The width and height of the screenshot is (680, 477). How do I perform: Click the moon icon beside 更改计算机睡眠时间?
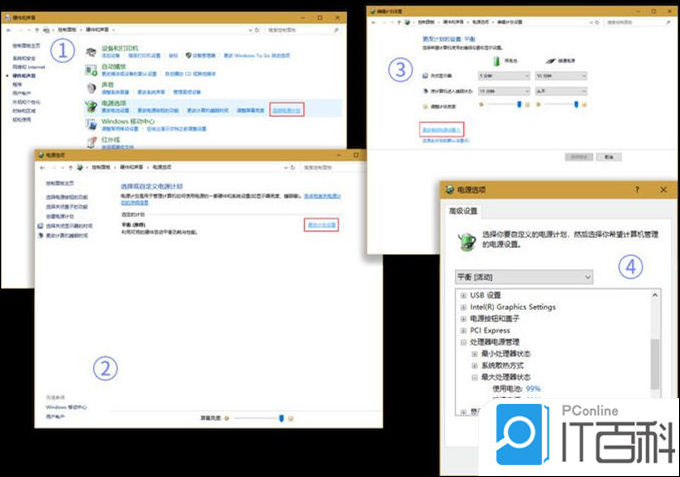(x=40, y=235)
